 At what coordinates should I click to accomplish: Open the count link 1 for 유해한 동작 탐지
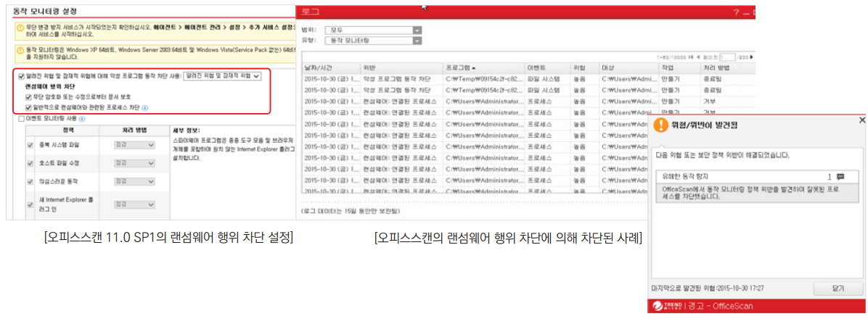click(x=830, y=177)
